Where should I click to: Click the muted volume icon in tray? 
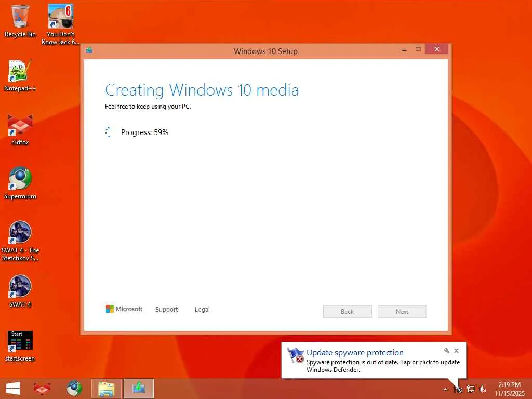click(x=483, y=389)
